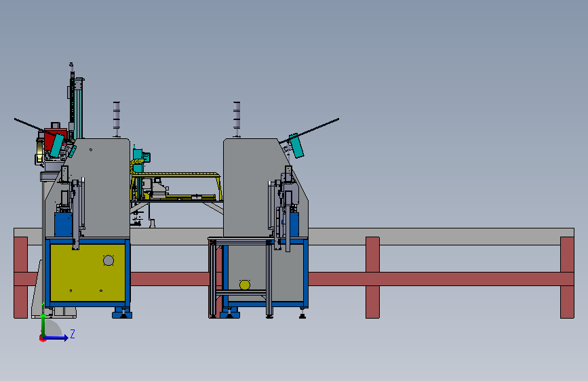Click the gray circular port on the yellow panel
This screenshot has height=381, width=588.
pyautogui.click(x=109, y=260)
